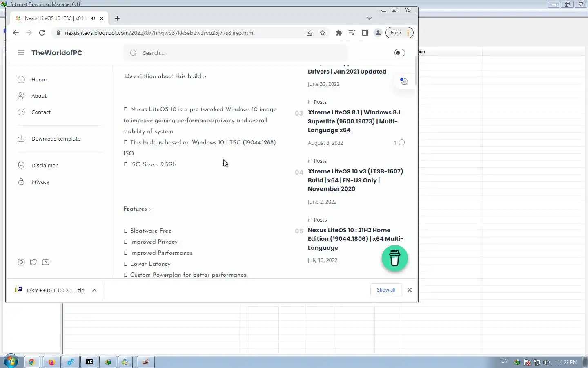The height and width of the screenshot is (368, 588).
Task: Mute the tab using the speaker icon
Action: tap(93, 18)
